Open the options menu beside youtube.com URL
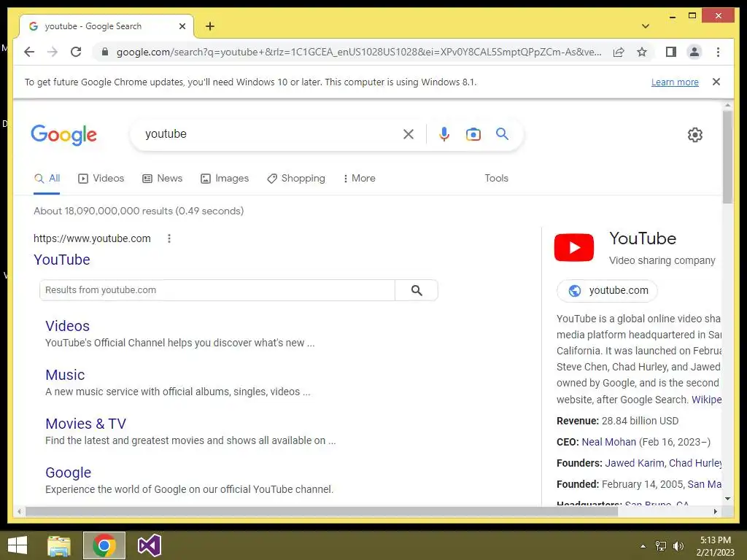This screenshot has width=747, height=560. point(169,238)
